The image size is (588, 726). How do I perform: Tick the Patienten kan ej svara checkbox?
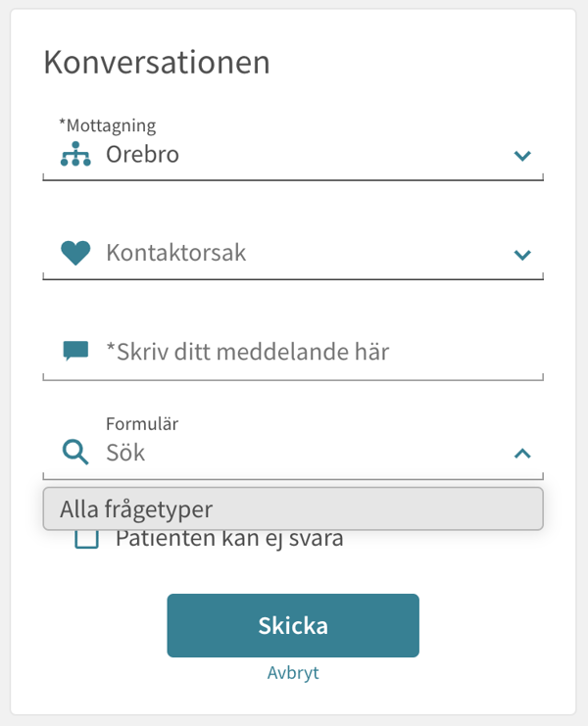(87, 540)
